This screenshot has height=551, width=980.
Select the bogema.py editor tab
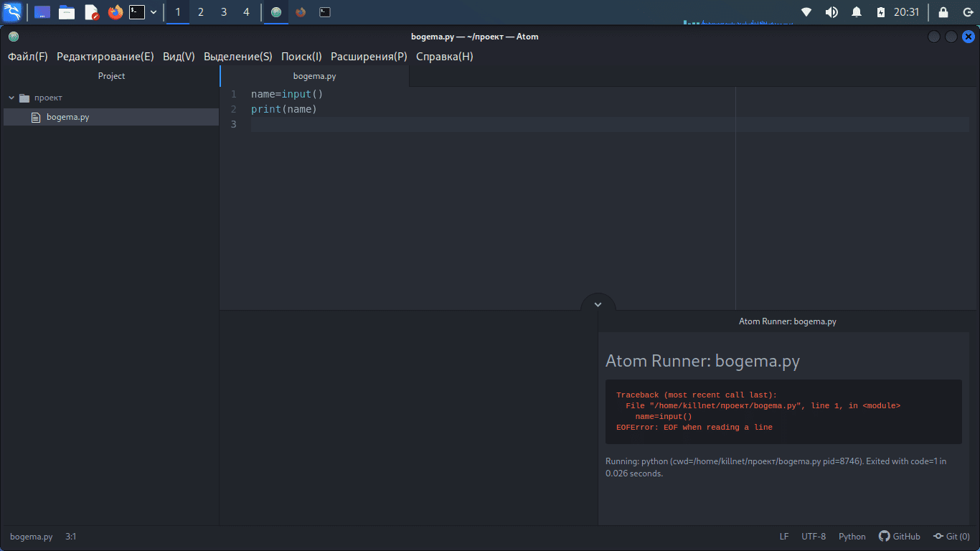click(314, 76)
